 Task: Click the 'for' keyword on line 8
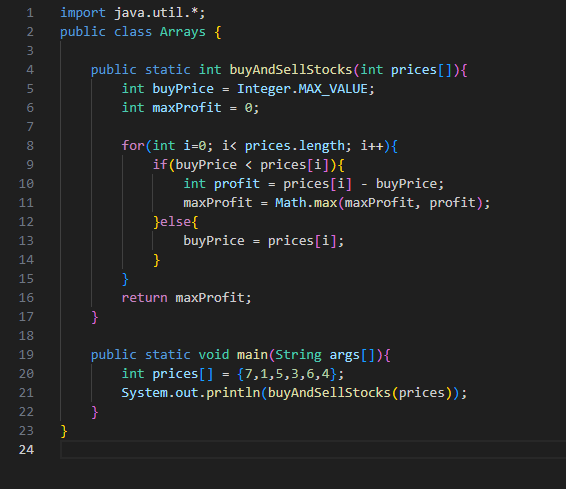pyautogui.click(x=133, y=146)
